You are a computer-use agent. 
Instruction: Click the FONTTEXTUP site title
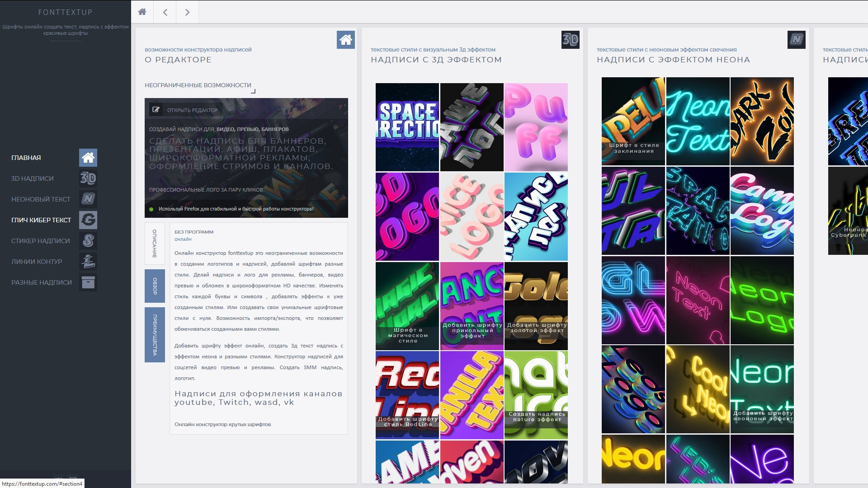point(65,12)
